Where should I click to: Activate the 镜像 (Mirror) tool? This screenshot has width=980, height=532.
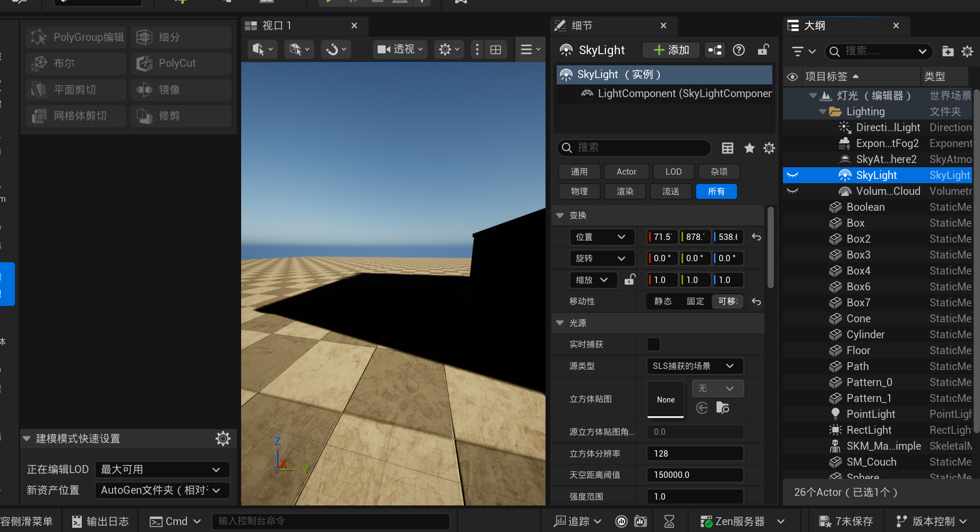coord(181,90)
